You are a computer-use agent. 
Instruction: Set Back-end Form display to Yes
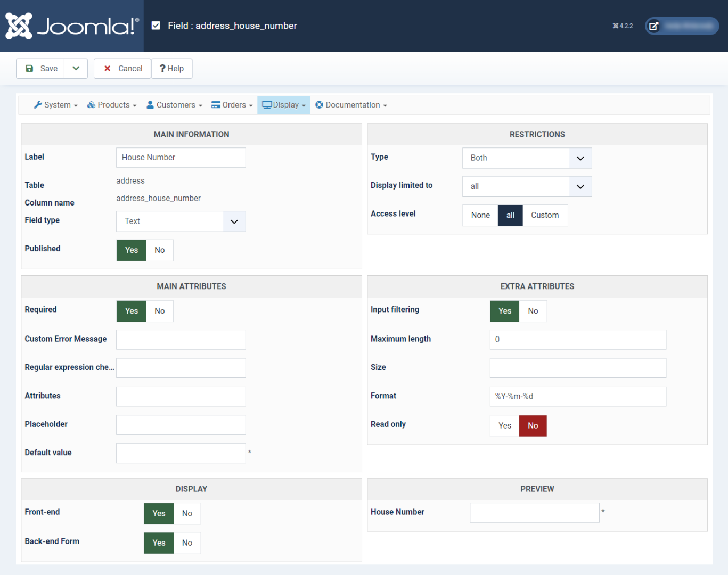(159, 543)
